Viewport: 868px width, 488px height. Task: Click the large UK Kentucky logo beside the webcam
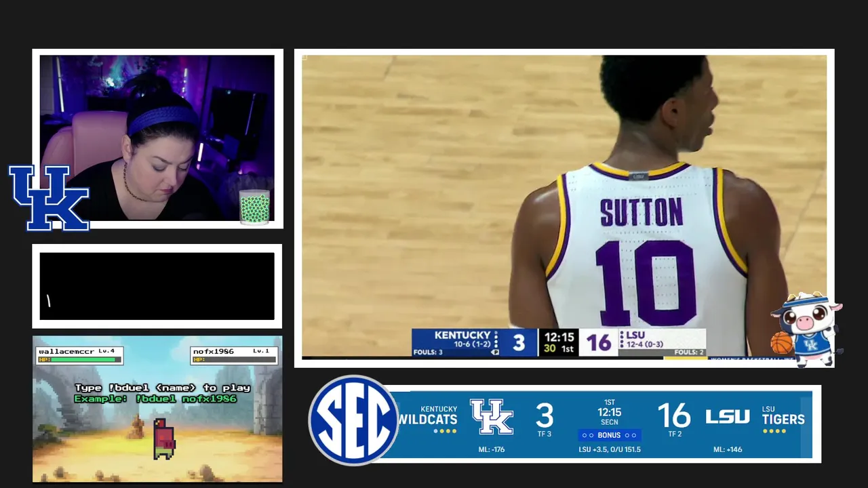click(x=49, y=198)
